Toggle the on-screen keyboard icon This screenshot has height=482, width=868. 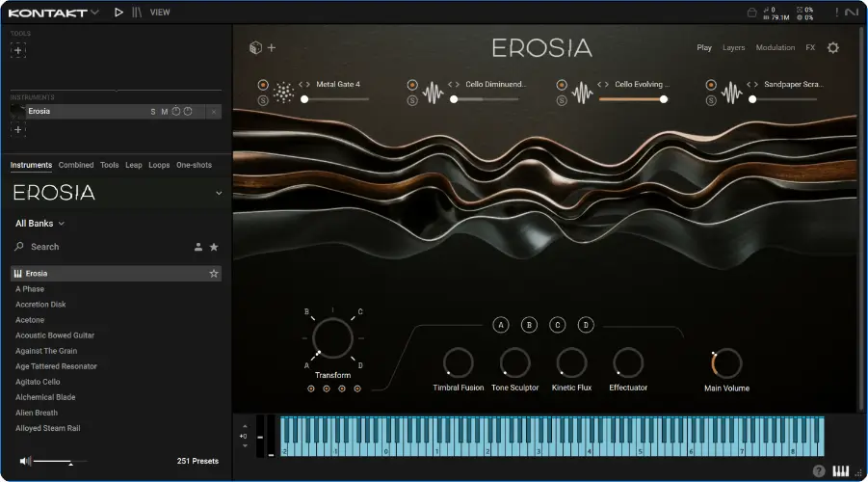[x=841, y=471]
